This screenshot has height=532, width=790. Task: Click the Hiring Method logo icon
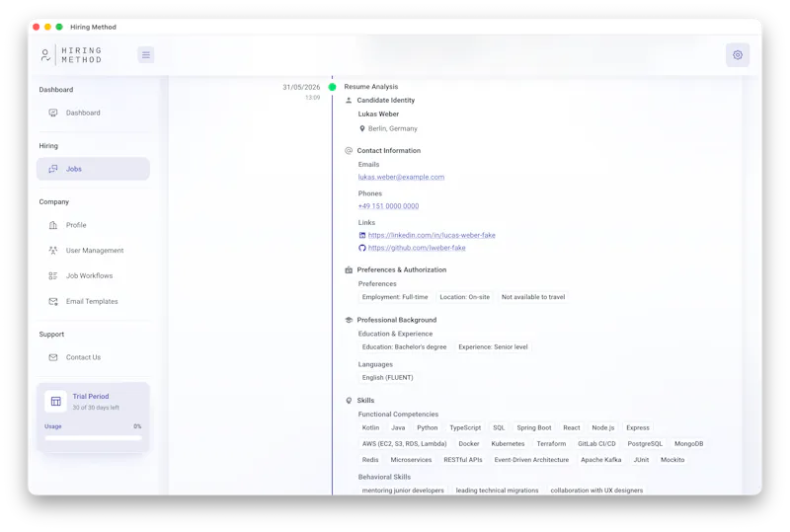(x=45, y=55)
